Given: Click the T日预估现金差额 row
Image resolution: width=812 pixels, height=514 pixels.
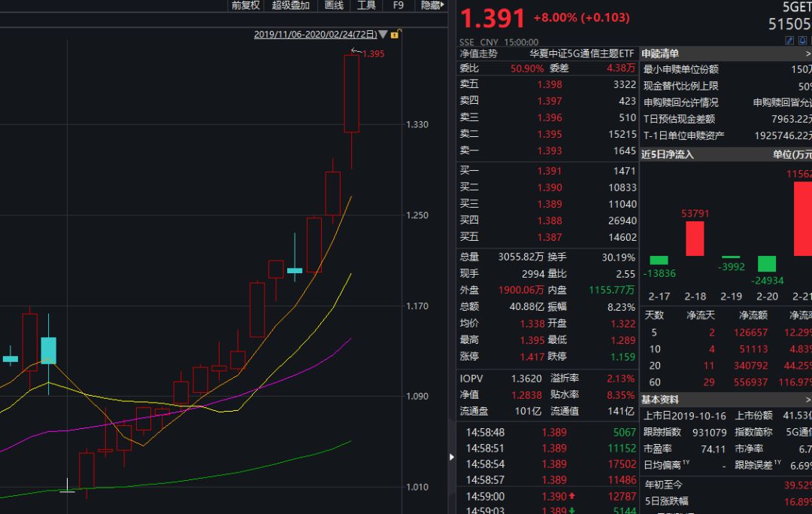Looking at the screenshot, I should [x=726, y=119].
